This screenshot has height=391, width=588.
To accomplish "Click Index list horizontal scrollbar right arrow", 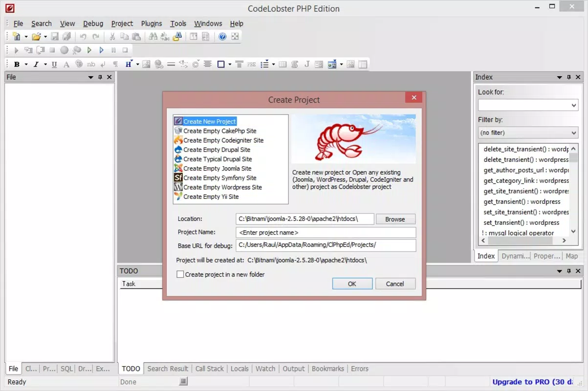I will click(x=564, y=240).
